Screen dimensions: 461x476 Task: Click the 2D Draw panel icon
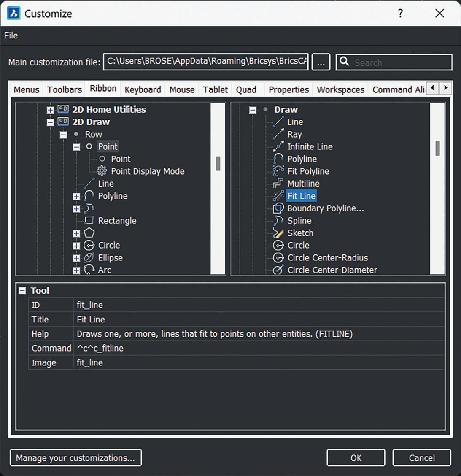point(63,122)
